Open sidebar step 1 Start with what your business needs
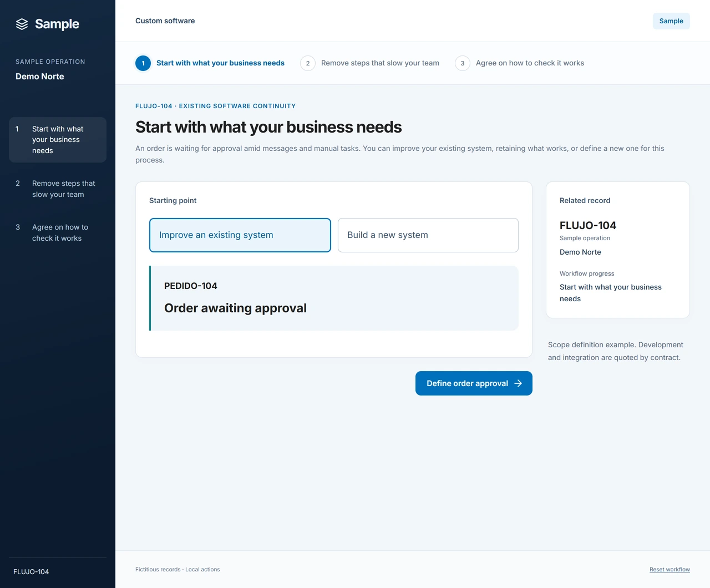Screen dimensions: 710x588 (x=58, y=140)
